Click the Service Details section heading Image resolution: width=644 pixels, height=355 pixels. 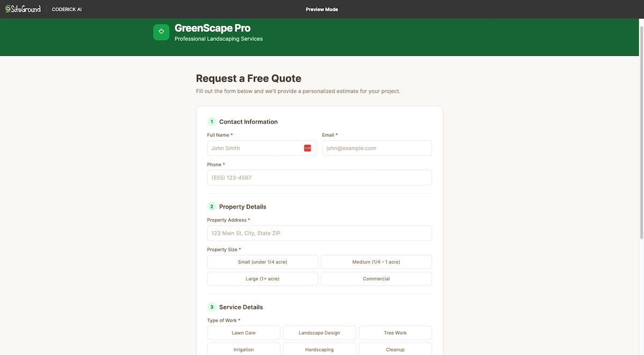[x=241, y=307]
